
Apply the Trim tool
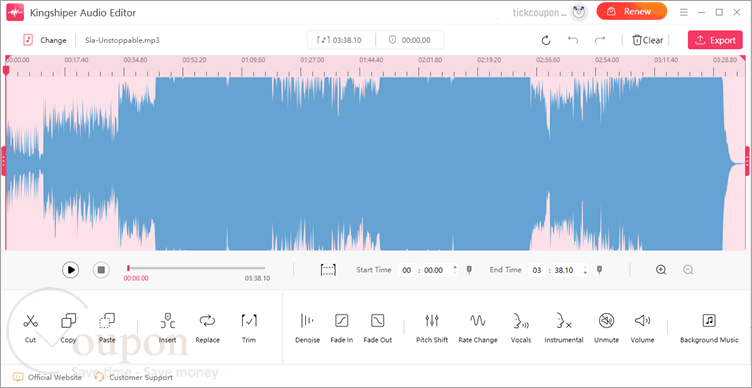coord(249,328)
